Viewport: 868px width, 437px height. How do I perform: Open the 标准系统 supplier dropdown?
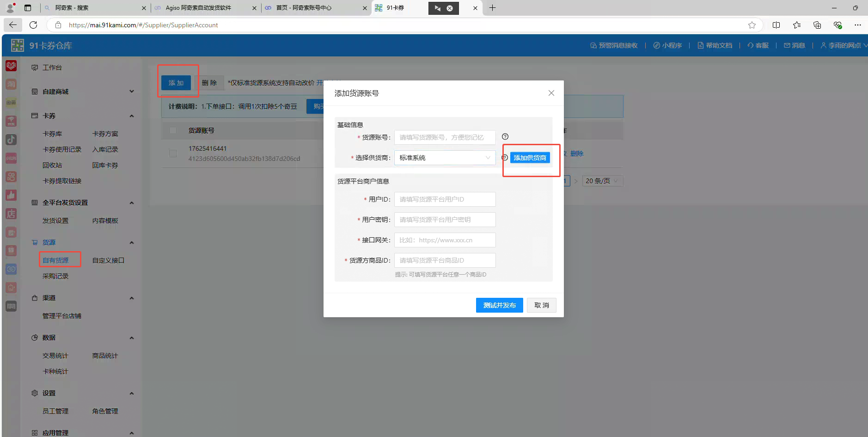[x=444, y=157]
